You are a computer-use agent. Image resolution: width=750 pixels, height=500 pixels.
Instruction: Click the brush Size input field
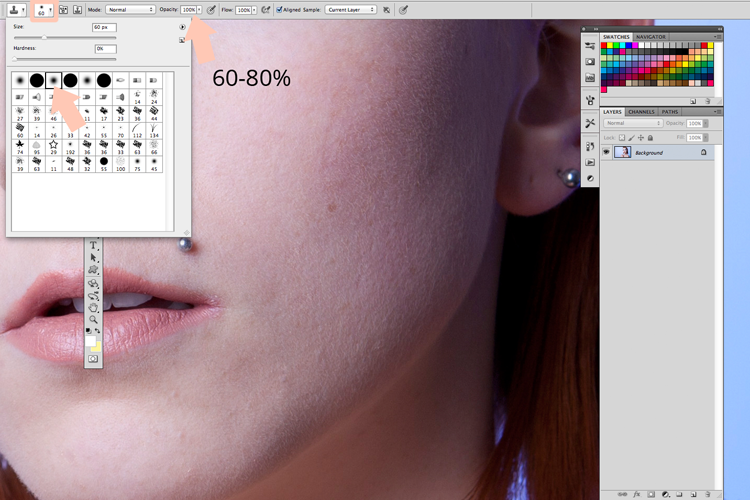[104, 27]
